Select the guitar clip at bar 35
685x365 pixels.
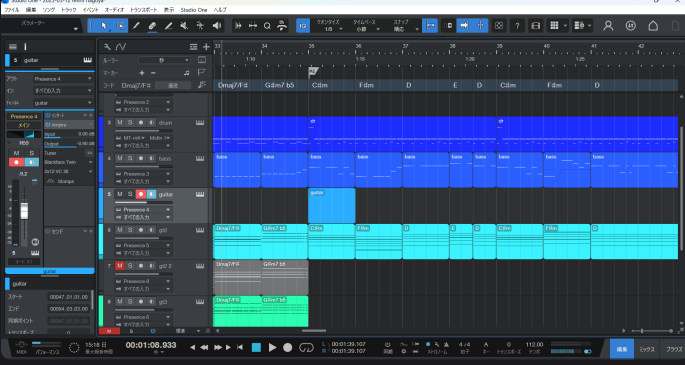coord(332,206)
